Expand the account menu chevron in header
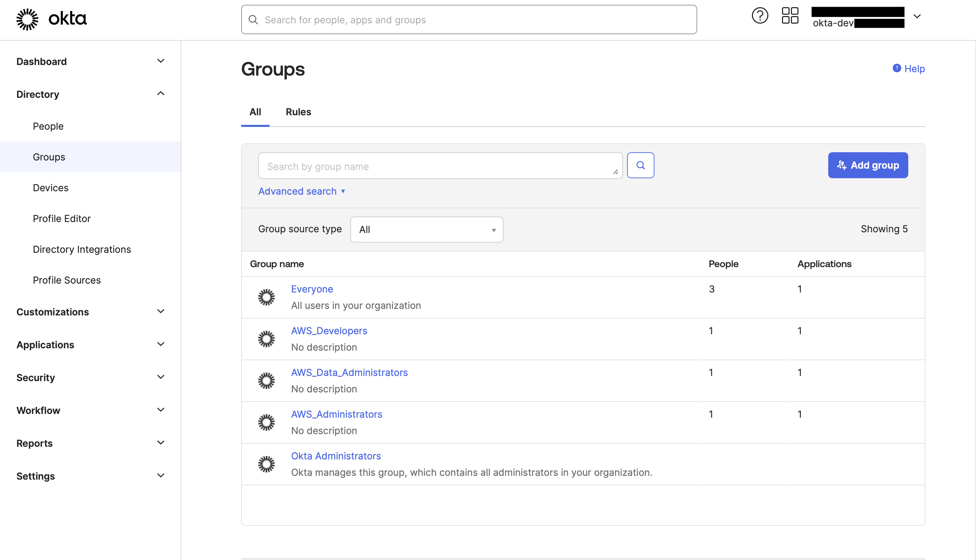Viewport: 976px width, 560px height. click(x=917, y=16)
